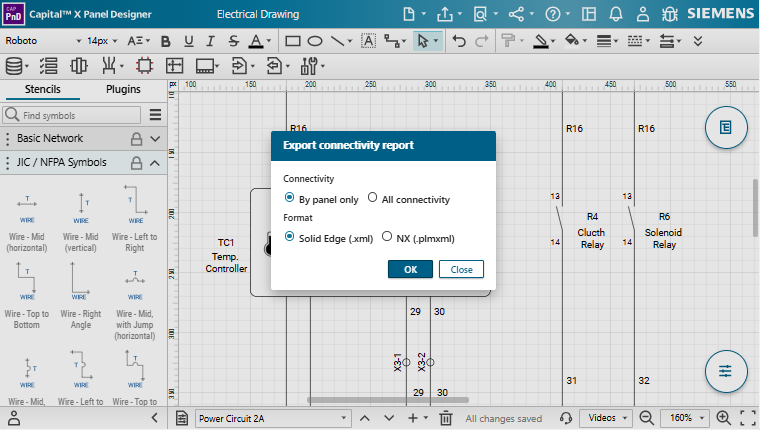Open the 160% zoom level dropdown
This screenshot has width=760, height=430.
tap(686, 418)
